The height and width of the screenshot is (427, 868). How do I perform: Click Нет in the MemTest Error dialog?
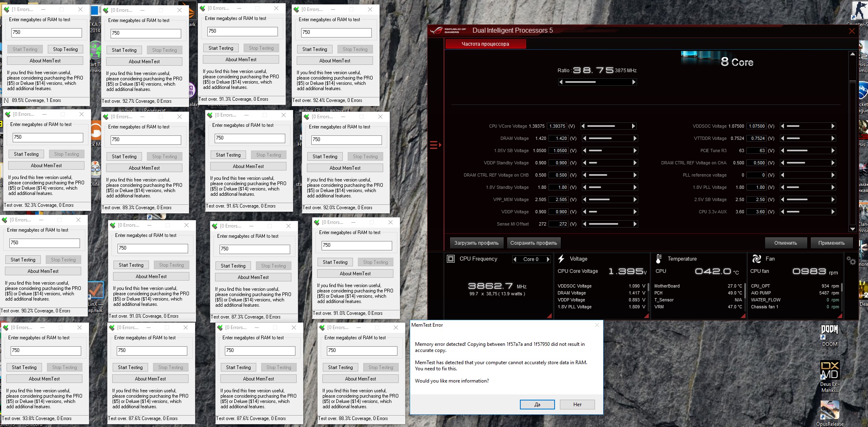(x=577, y=405)
